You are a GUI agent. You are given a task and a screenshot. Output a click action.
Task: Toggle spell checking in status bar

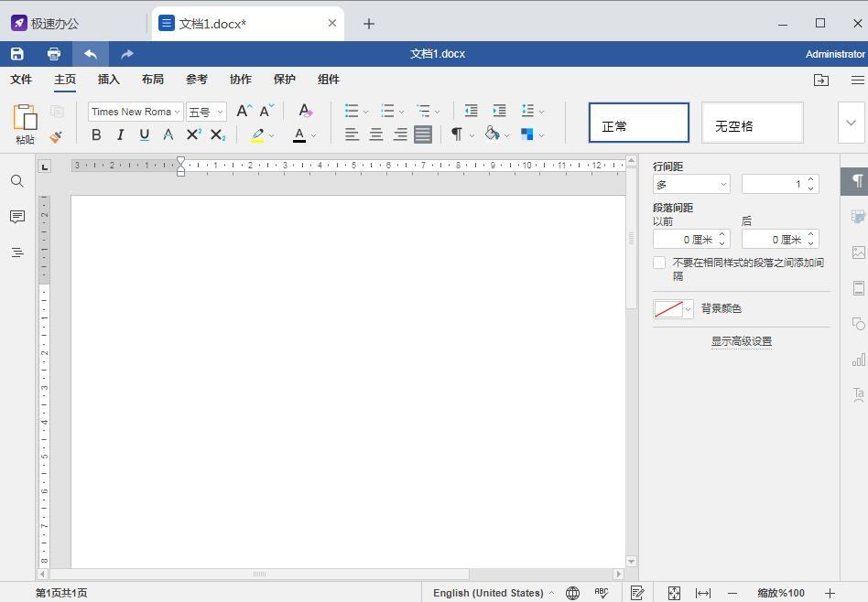(x=602, y=593)
